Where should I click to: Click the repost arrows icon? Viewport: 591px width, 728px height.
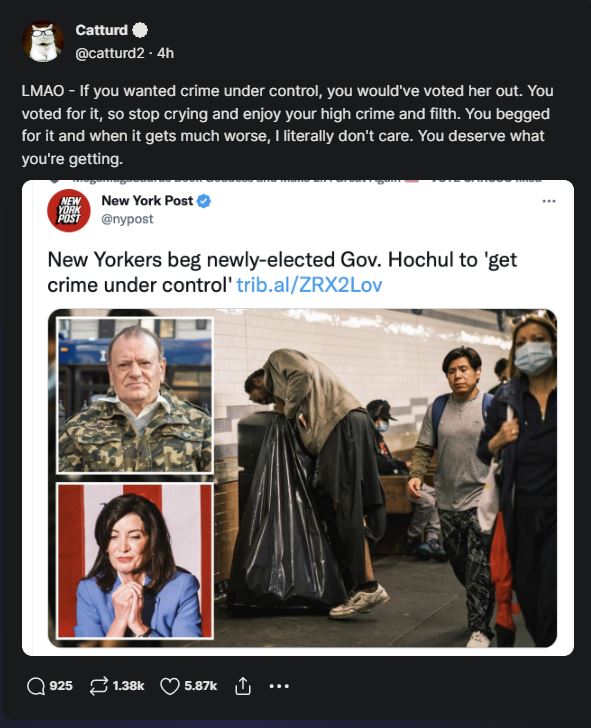[98, 686]
